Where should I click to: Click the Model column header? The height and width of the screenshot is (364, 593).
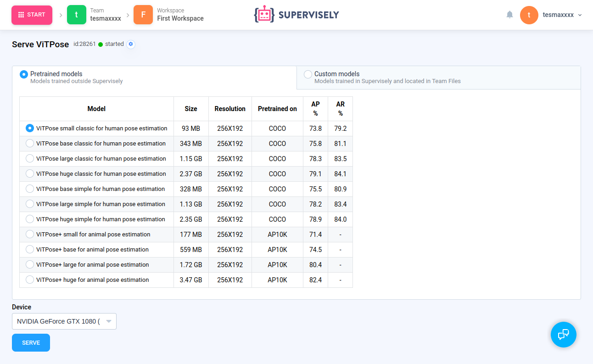(x=96, y=109)
